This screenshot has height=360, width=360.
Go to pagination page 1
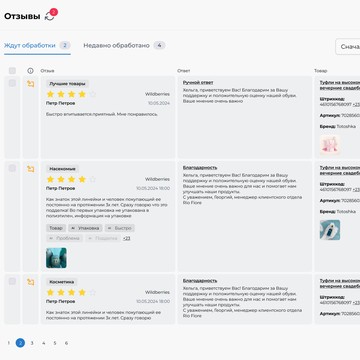(9, 343)
